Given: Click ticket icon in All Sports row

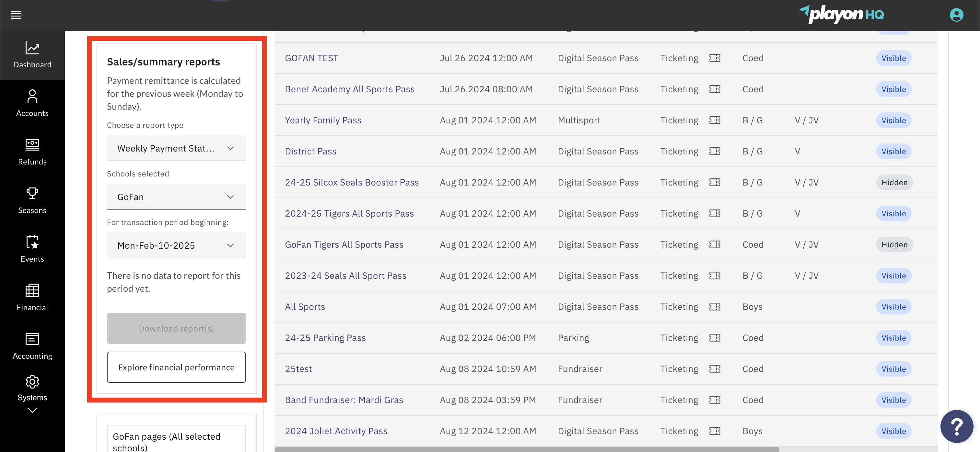Looking at the screenshot, I should [715, 307].
